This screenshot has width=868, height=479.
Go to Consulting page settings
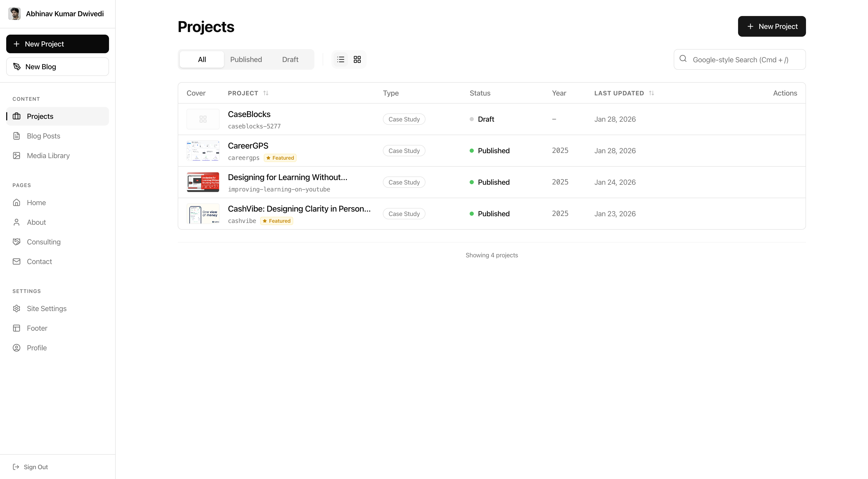click(x=44, y=242)
